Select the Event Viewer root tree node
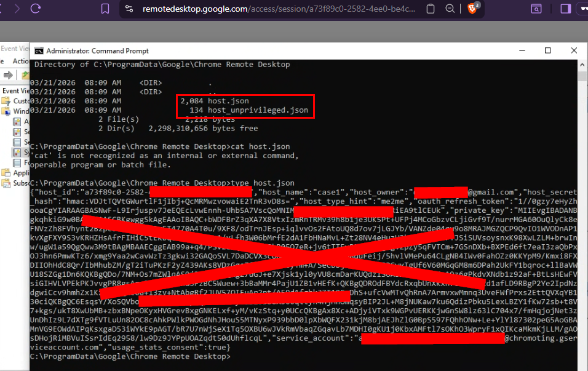This screenshot has width=588, height=371. pyautogui.click(x=15, y=91)
